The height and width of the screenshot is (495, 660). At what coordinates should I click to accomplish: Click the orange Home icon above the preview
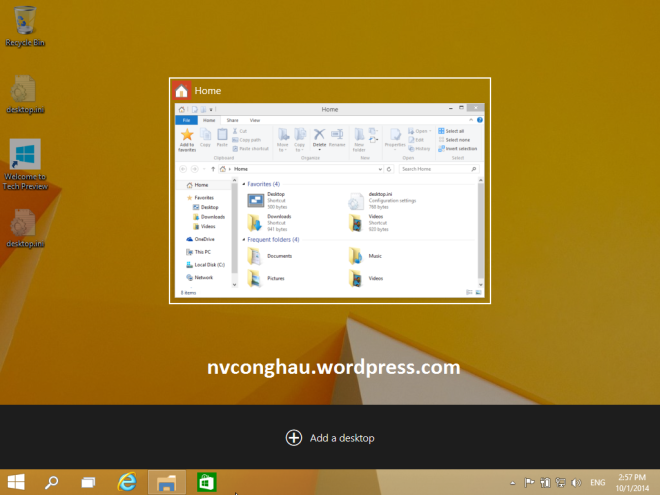(181, 90)
